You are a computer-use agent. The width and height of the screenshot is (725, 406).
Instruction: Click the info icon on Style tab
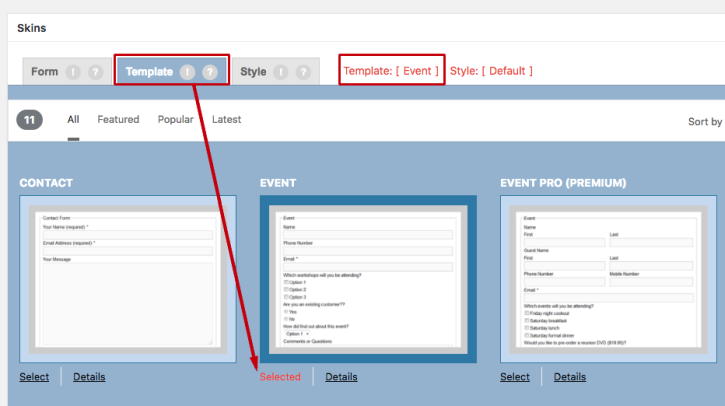pos(281,72)
